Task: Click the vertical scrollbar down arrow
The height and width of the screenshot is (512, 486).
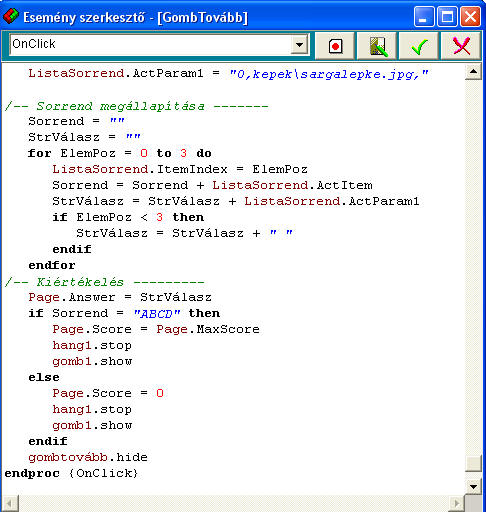Action: point(473,486)
